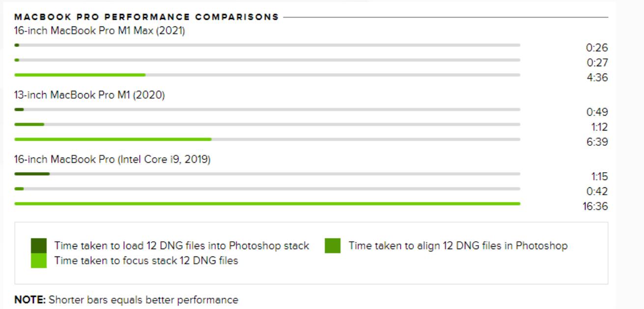Click the Intel Core i9 1:15 load bar
Image resolution: width=644 pixels, height=309 pixels.
32,174
